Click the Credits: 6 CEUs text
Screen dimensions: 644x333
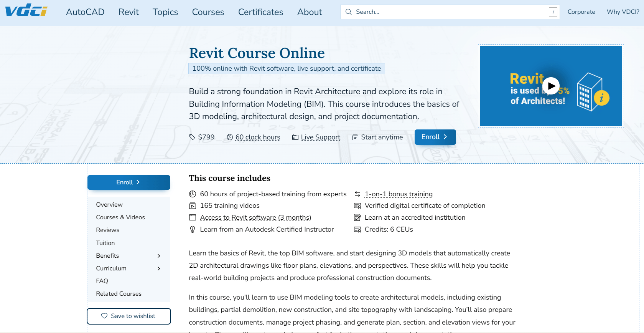tap(389, 229)
